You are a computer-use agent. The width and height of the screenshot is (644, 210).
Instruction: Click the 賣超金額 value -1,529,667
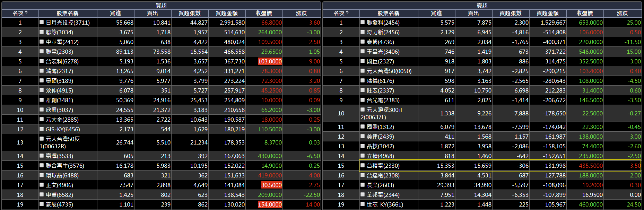(x=552, y=23)
